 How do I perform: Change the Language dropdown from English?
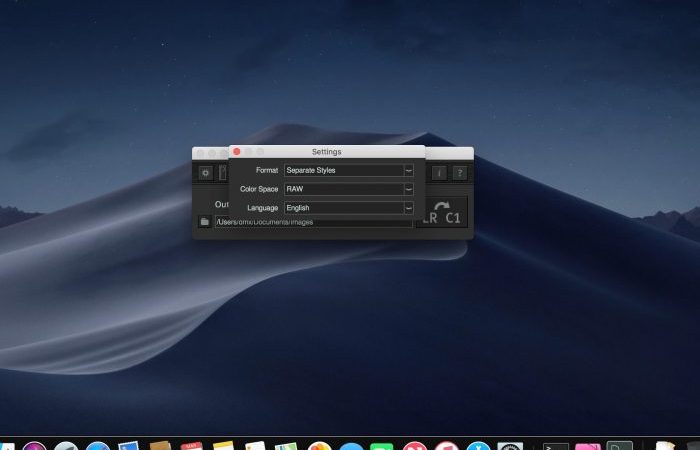(349, 208)
